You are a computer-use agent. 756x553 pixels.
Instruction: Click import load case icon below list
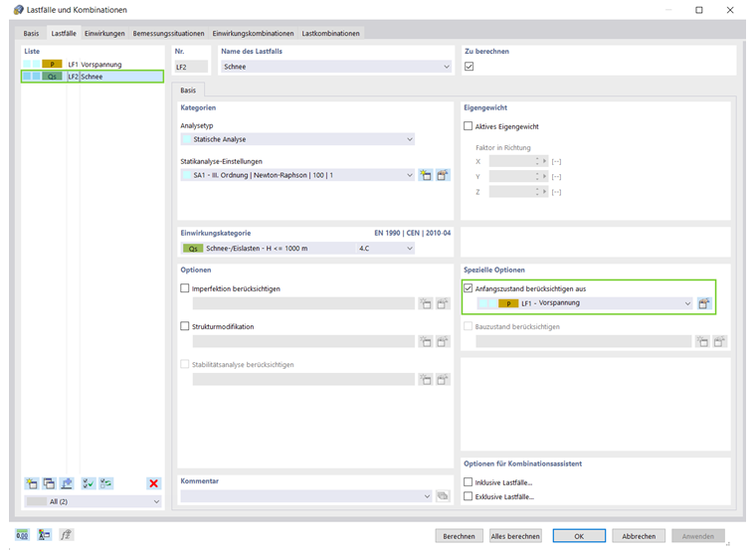point(67,483)
